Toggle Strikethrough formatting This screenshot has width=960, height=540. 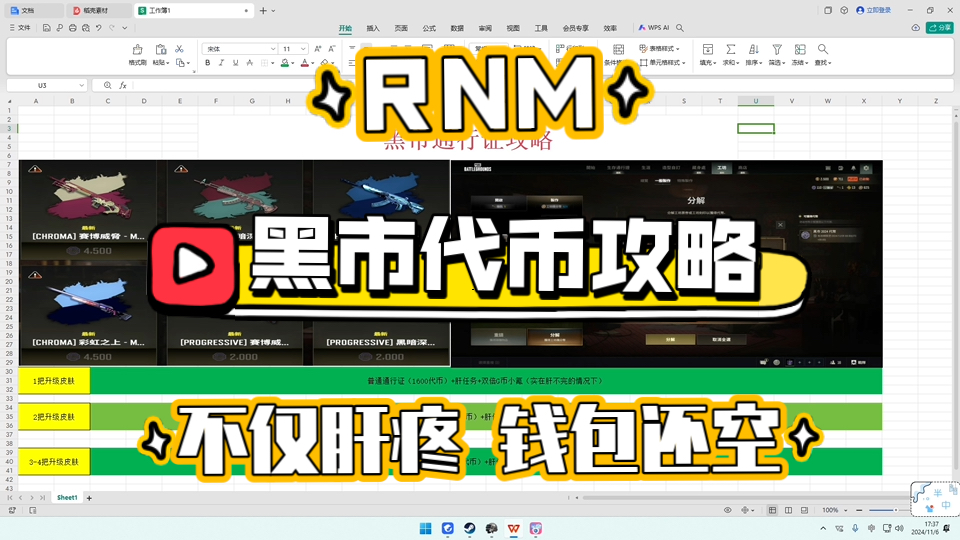point(249,62)
